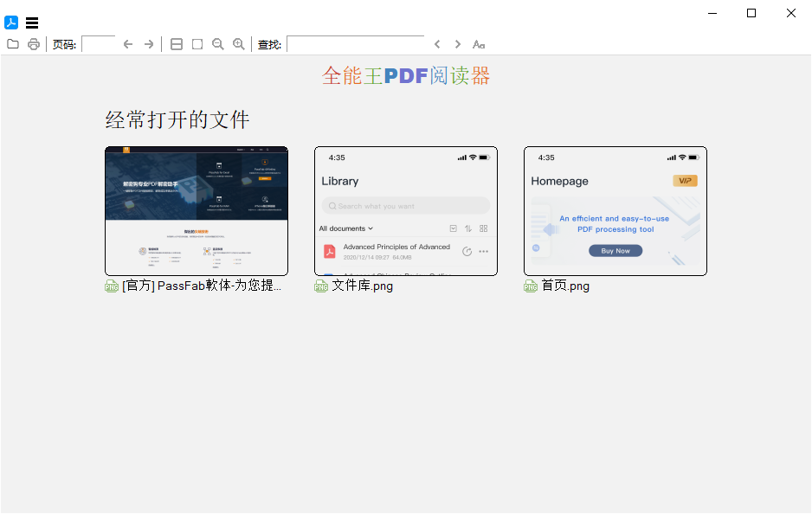This screenshot has width=812, height=514.
Task: Click the PDF reader app logo icon
Action: pos(11,23)
